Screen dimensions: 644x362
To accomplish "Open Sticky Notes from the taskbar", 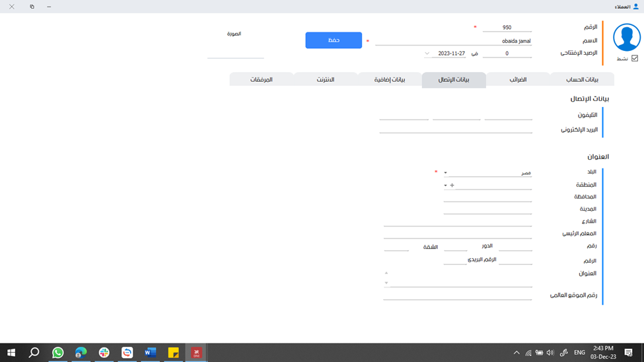I will 173,353.
